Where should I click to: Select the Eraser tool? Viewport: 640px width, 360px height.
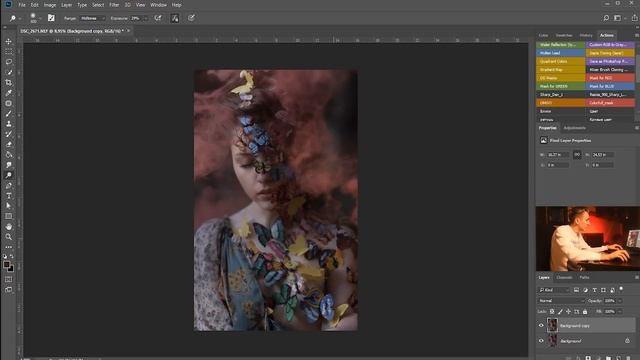pos(9,144)
